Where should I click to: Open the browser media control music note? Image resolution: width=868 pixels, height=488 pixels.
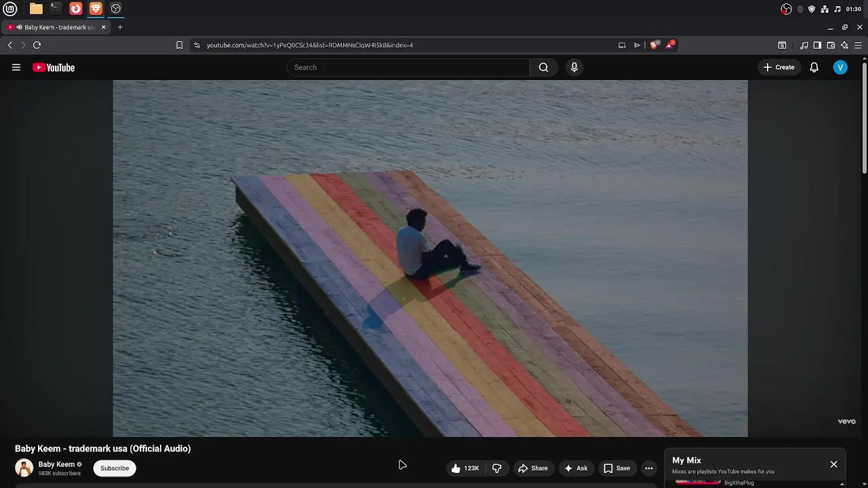(x=804, y=45)
